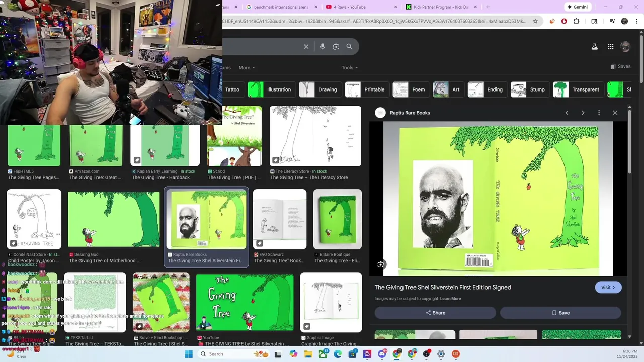The height and width of the screenshot is (362, 644).
Task: Select the Ending filter chip
Action: coord(487,89)
